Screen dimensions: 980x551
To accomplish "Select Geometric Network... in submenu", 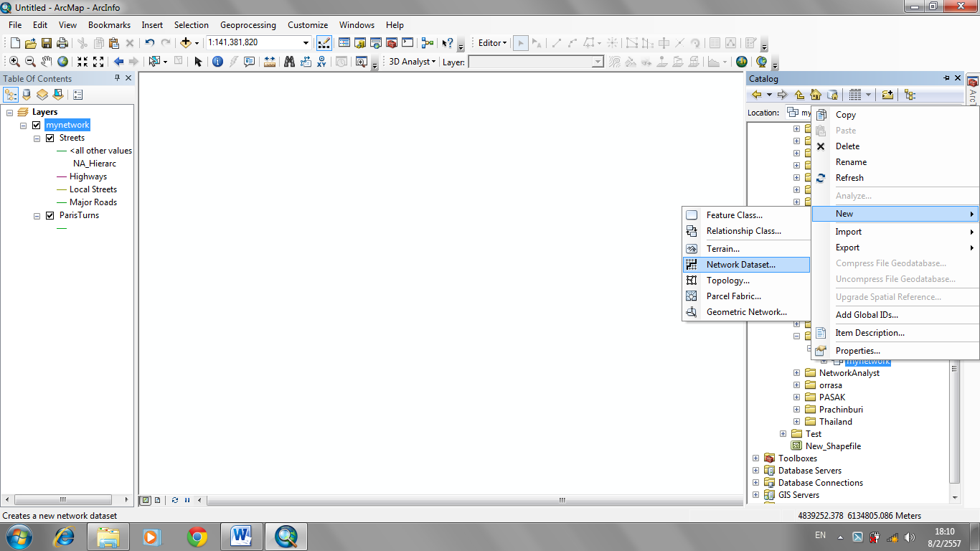I will click(x=746, y=312).
